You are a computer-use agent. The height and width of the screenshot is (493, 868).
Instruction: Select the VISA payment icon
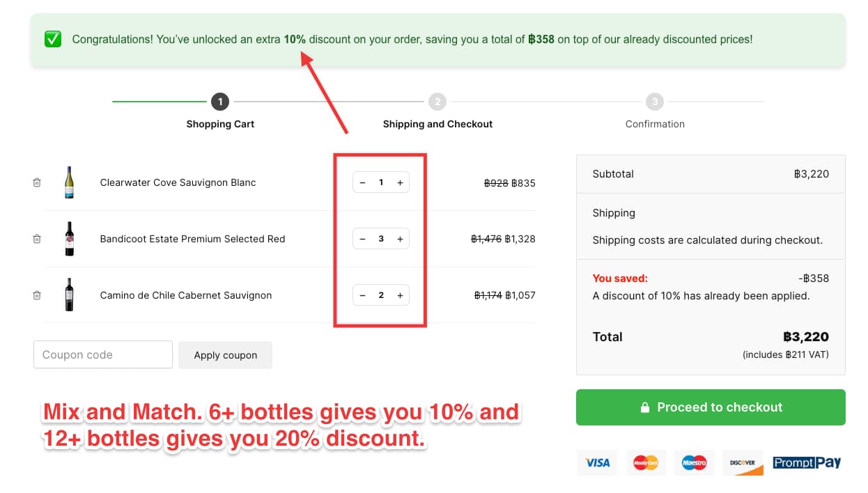(x=597, y=462)
